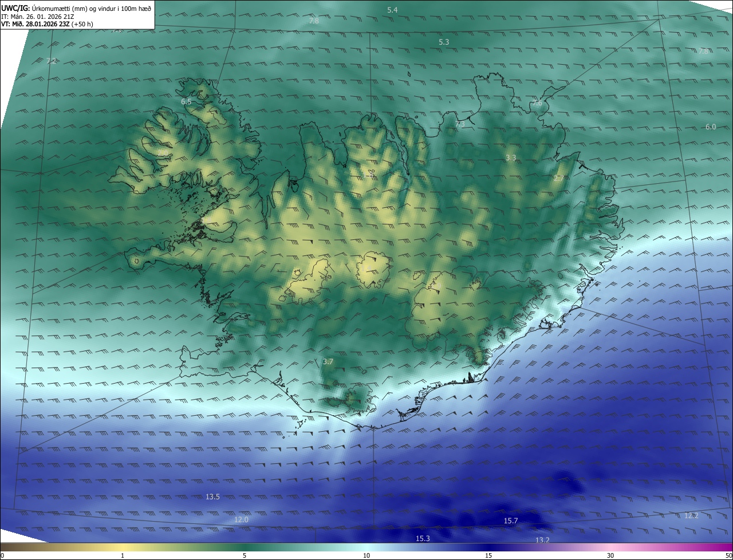Viewport: 733px width, 560px height.
Task: Click the colorbar tick label 30
Action: (x=610, y=555)
